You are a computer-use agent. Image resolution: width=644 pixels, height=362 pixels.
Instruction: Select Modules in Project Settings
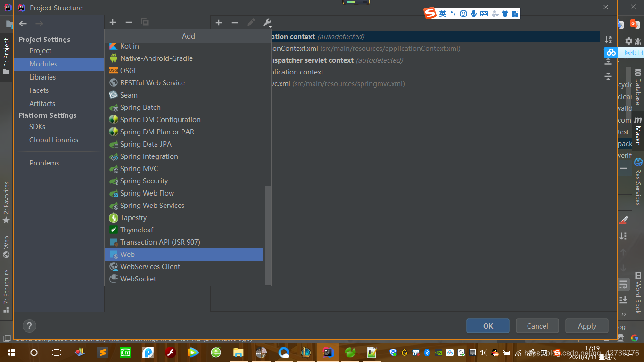pyautogui.click(x=59, y=64)
